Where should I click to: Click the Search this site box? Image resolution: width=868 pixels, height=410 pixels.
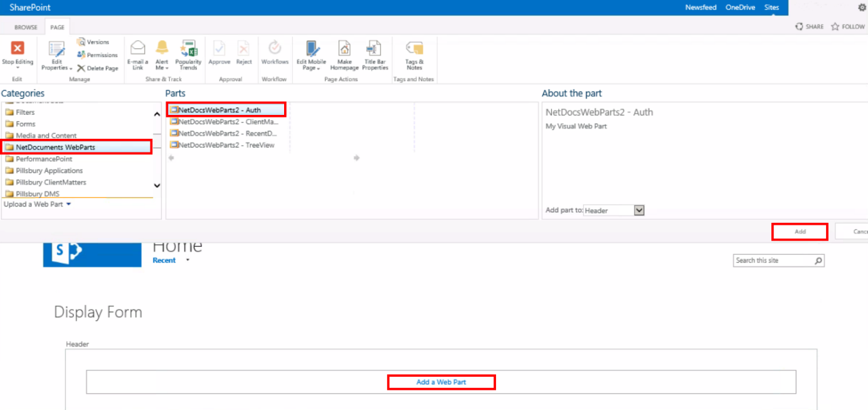(774, 261)
